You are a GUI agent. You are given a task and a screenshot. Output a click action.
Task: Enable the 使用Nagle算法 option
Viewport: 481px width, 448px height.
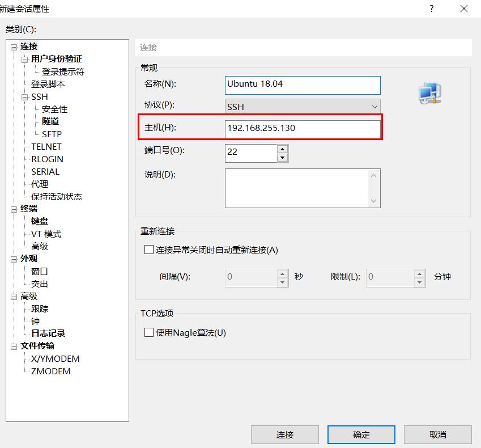coord(148,333)
